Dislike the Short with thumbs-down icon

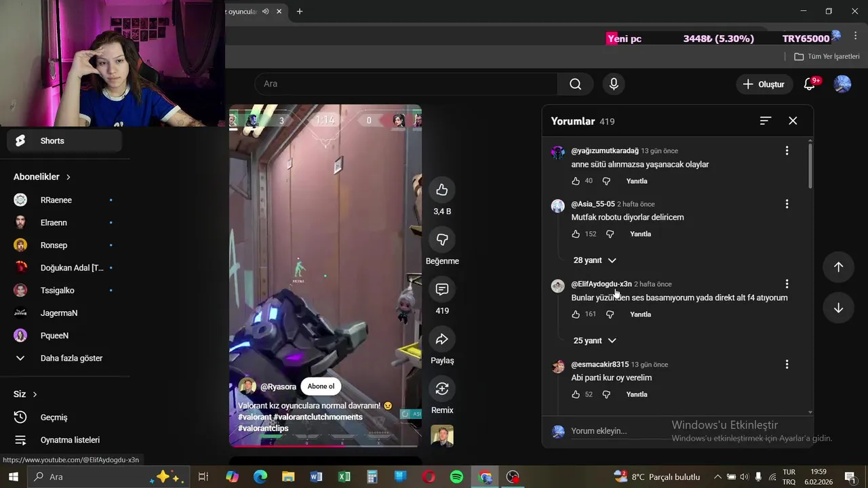click(442, 239)
